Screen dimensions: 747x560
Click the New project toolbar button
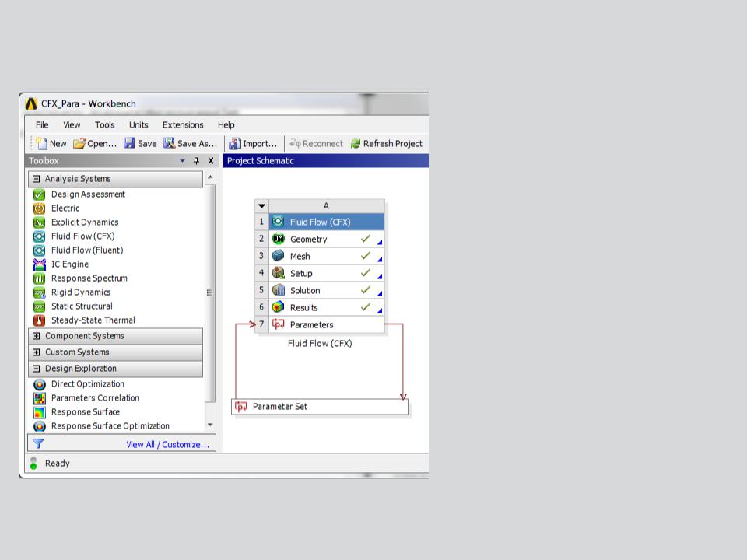51,143
